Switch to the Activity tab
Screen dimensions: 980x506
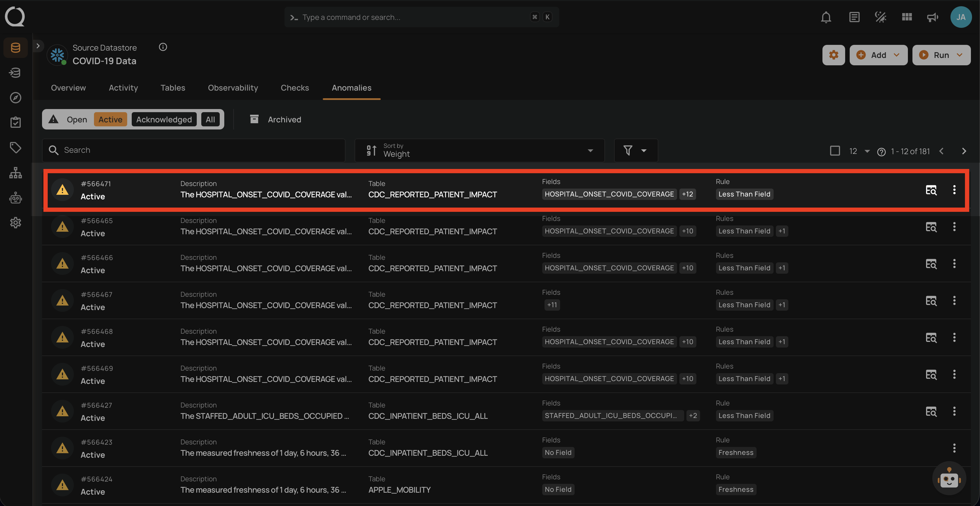coord(123,88)
